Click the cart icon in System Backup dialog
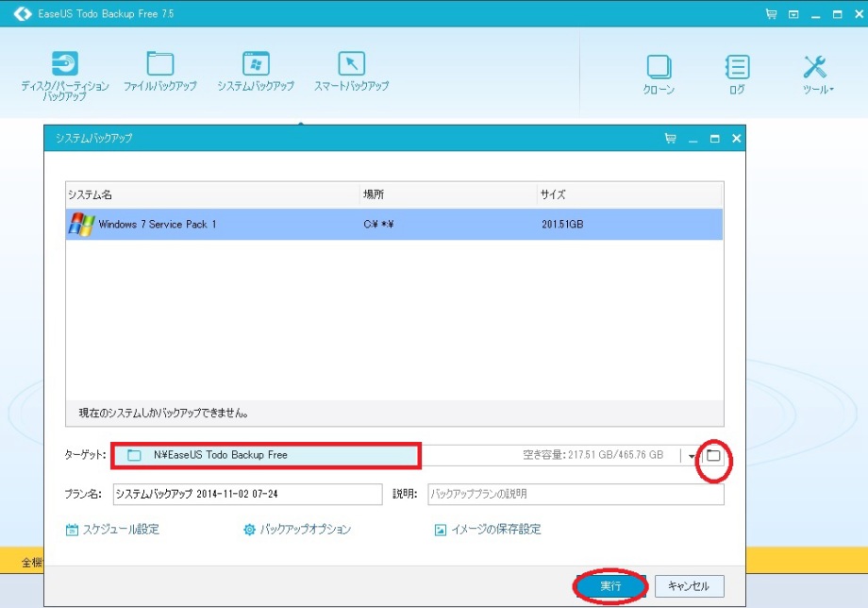 [670, 138]
